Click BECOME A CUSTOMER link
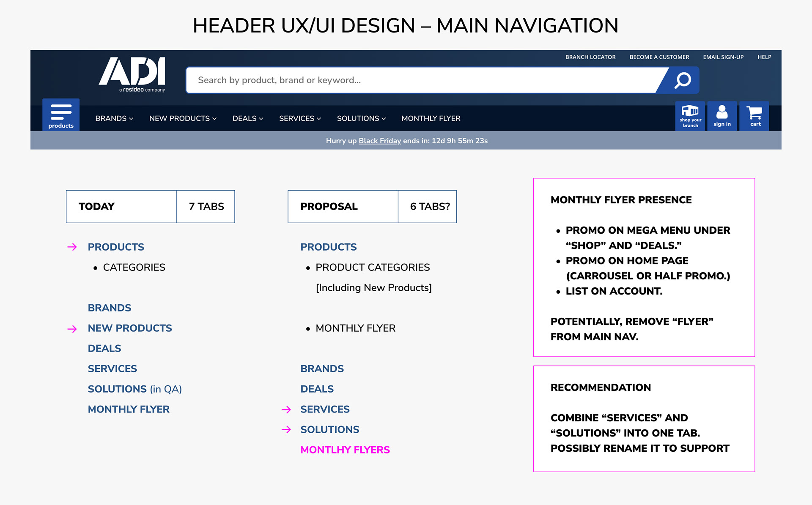Viewport: 812px width, 505px height. pyautogui.click(x=659, y=57)
